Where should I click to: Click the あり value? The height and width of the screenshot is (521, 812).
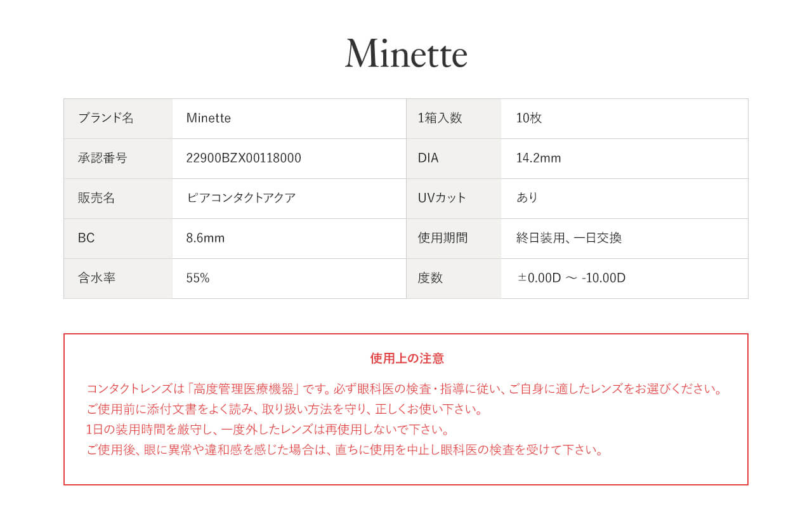(527, 198)
